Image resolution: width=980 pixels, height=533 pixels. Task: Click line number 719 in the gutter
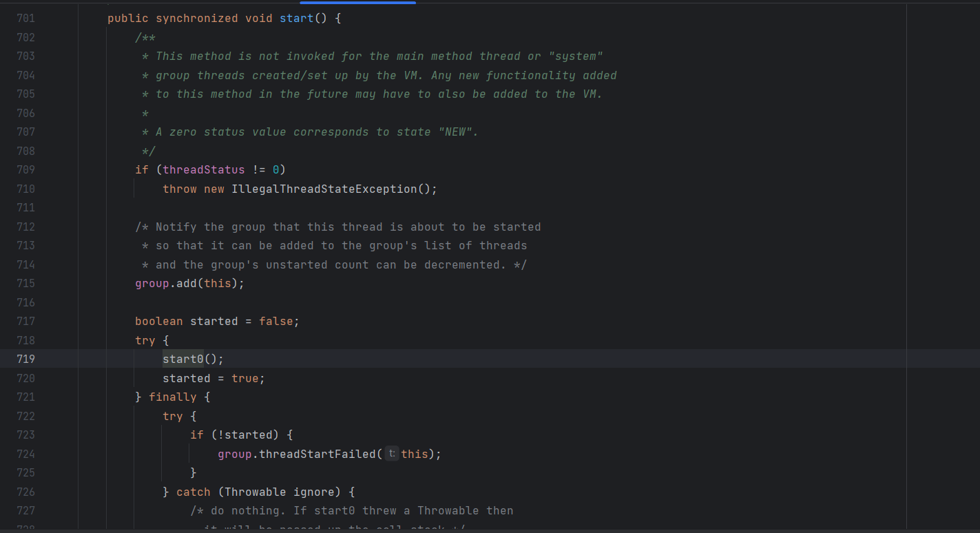click(x=25, y=359)
